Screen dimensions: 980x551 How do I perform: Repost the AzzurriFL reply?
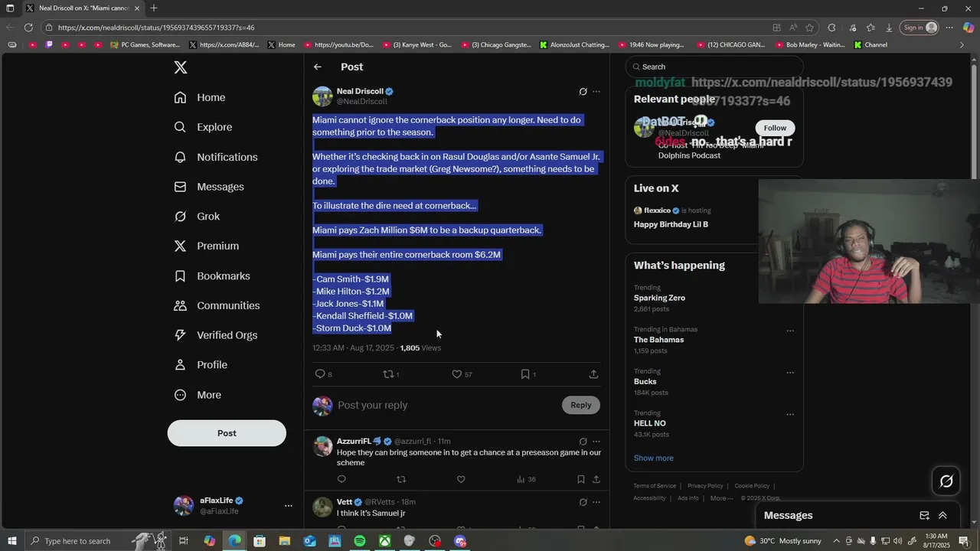coord(401,480)
